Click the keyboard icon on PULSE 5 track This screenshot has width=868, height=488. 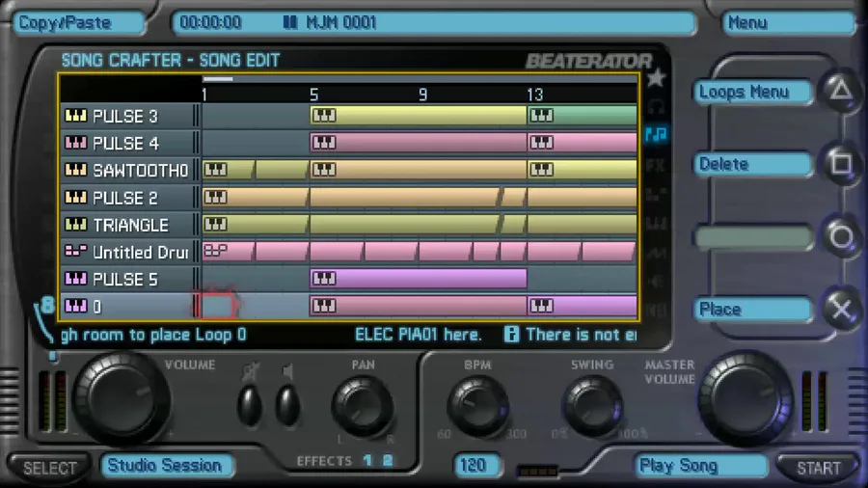point(76,279)
